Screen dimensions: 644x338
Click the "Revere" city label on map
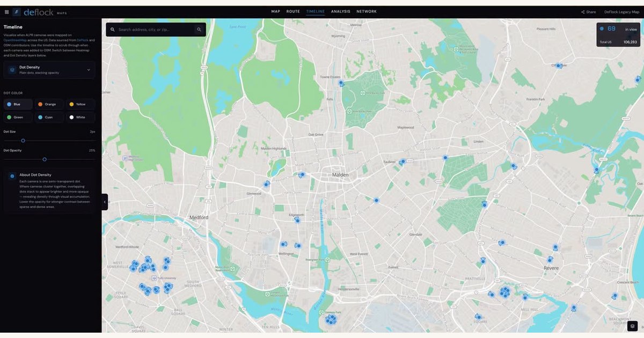tap(551, 268)
